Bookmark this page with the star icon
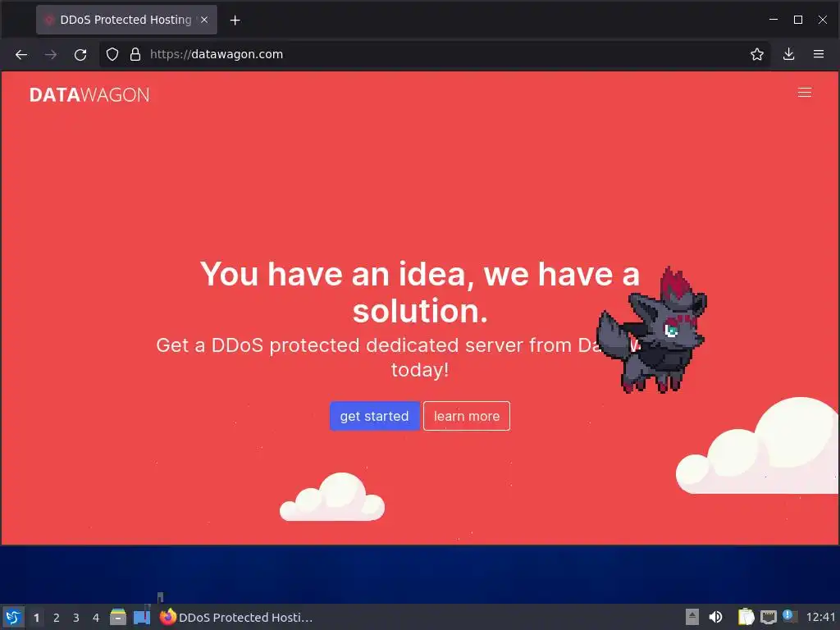This screenshot has width=840, height=630. (x=757, y=54)
